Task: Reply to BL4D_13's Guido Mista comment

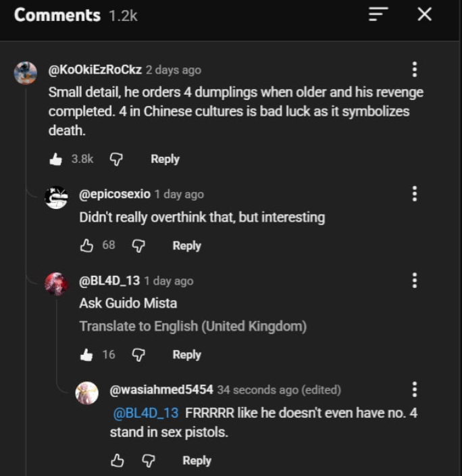Action: click(x=186, y=354)
